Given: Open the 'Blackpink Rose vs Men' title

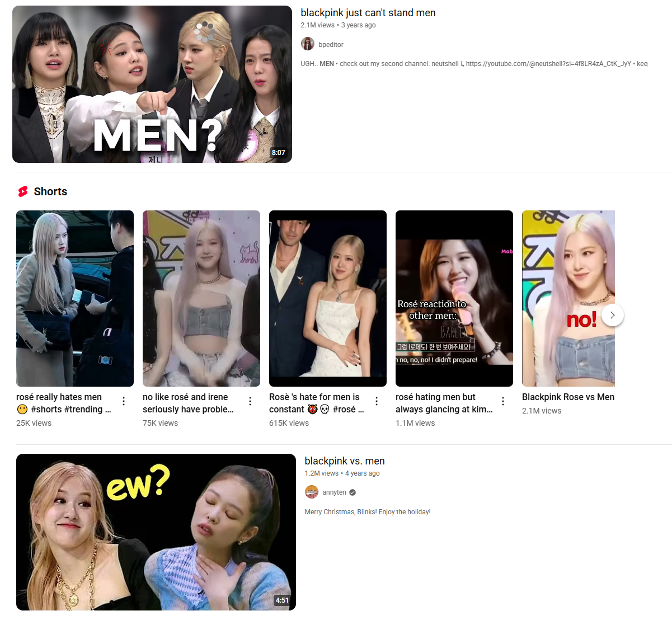Looking at the screenshot, I should click(568, 397).
